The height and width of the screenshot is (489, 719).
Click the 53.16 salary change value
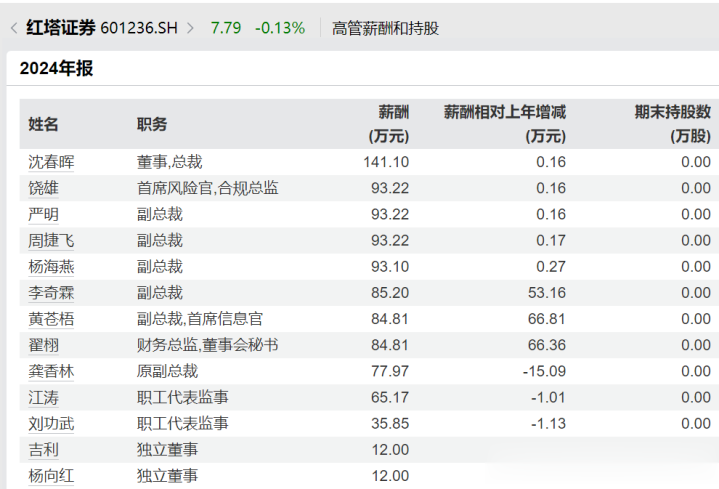point(547,293)
